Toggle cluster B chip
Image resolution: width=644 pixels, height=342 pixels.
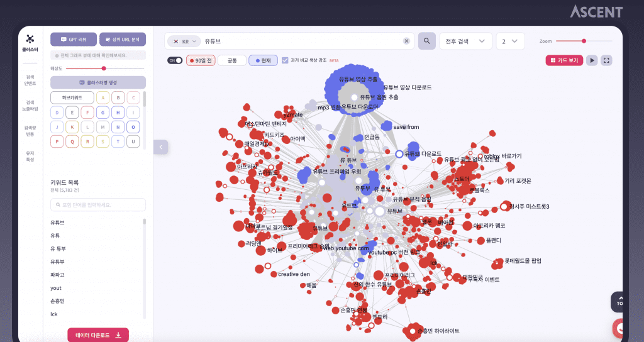(118, 97)
